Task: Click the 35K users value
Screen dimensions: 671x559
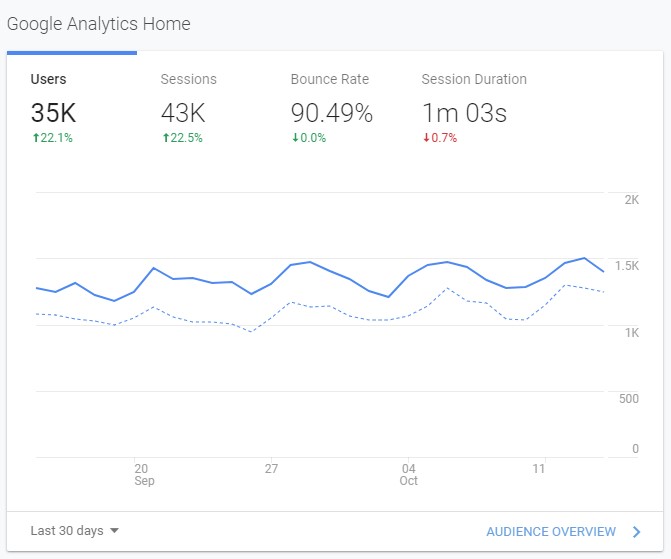Action: coord(53,113)
